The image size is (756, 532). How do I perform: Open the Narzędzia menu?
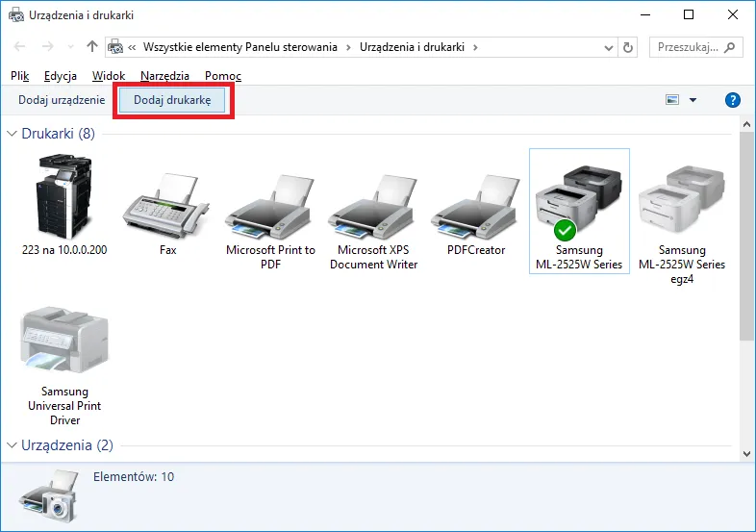[x=164, y=76]
